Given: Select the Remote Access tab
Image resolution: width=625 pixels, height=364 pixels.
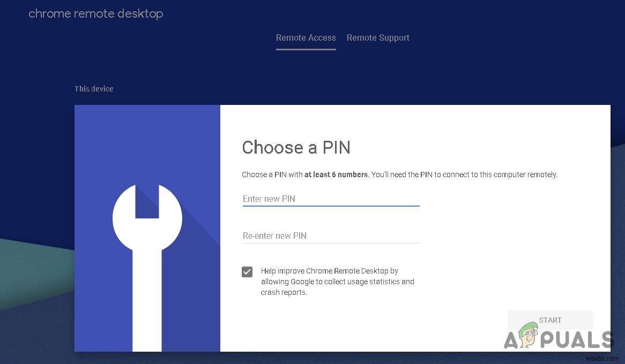Looking at the screenshot, I should pyautogui.click(x=306, y=37).
